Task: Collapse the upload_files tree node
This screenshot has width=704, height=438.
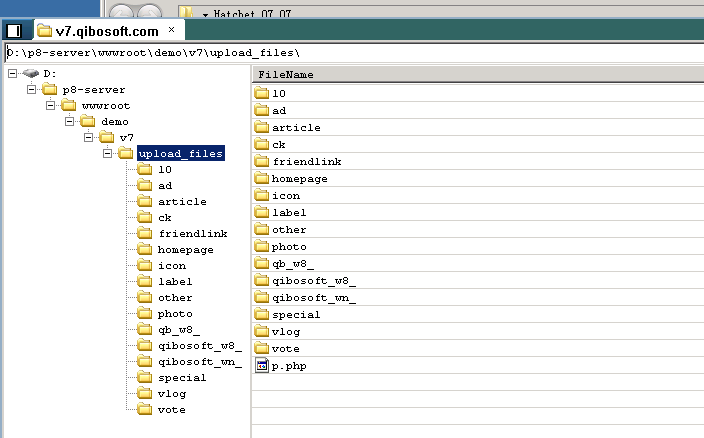Action: pyautogui.click(x=106, y=154)
